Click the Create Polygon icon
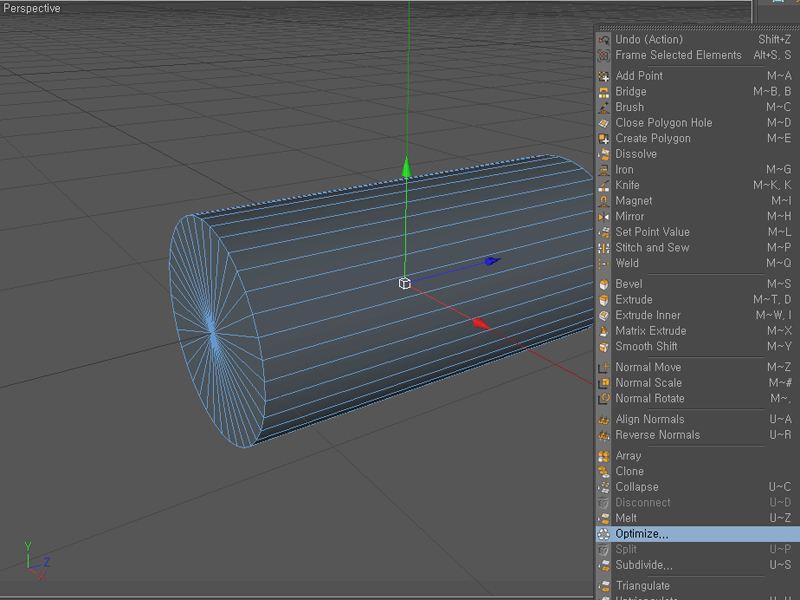This screenshot has width=800, height=600. [604, 138]
